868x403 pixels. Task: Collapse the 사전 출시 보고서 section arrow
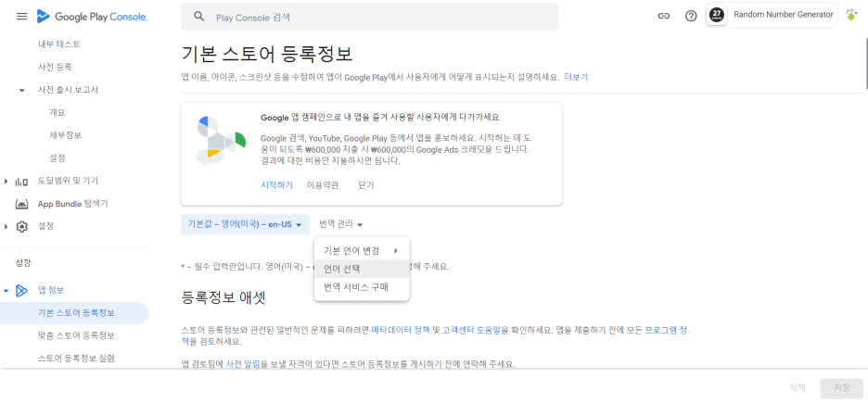[x=21, y=90]
